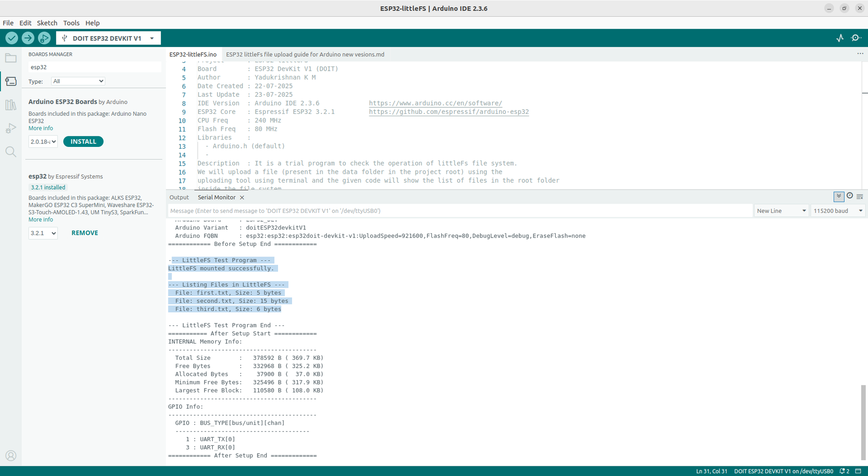Open the Edit menu

(25, 23)
